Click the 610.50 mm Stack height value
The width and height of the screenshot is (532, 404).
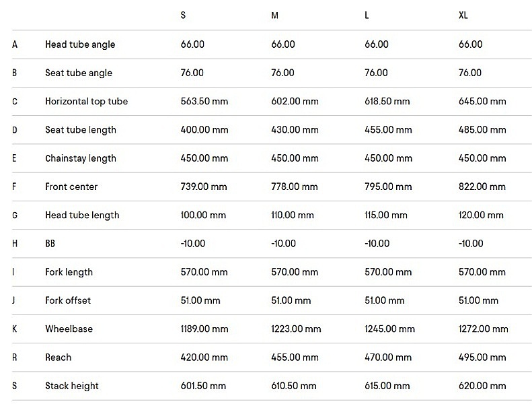point(293,386)
